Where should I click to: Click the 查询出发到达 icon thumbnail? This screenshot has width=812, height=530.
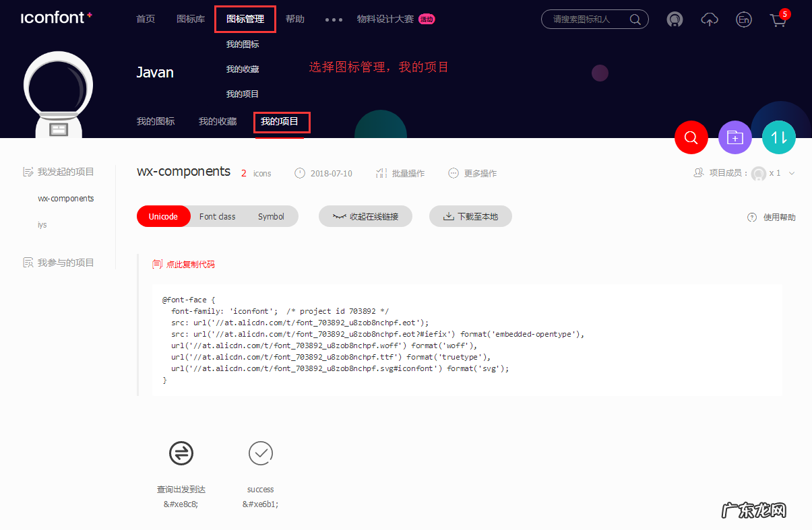point(181,453)
